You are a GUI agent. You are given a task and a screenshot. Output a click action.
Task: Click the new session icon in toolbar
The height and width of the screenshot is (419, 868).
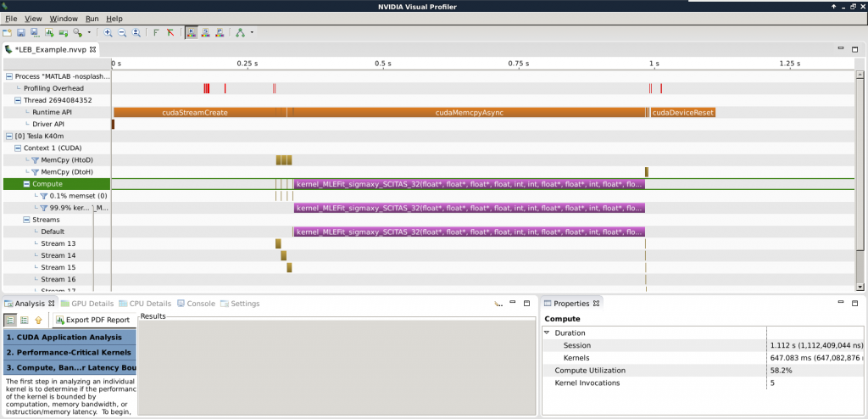click(x=7, y=32)
